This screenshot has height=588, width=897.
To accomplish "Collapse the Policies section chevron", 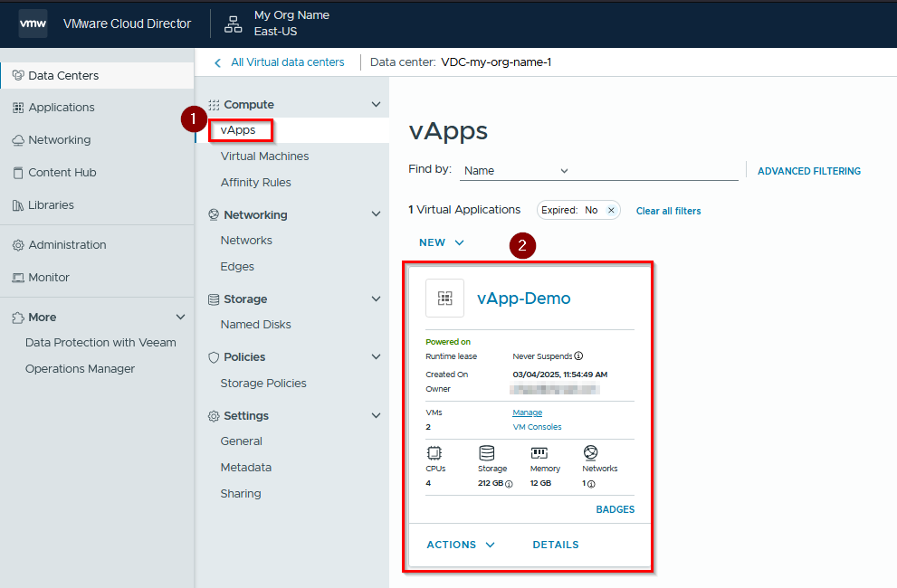I will point(376,356).
